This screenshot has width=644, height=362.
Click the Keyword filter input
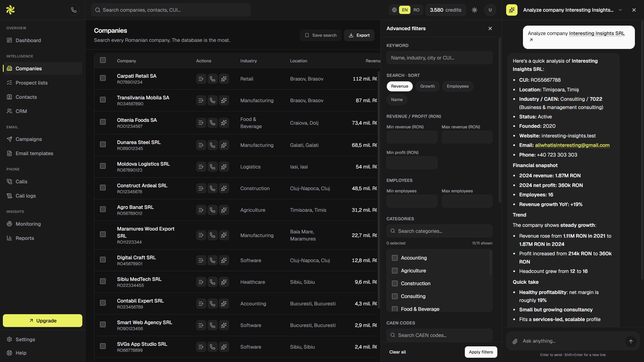(439, 58)
